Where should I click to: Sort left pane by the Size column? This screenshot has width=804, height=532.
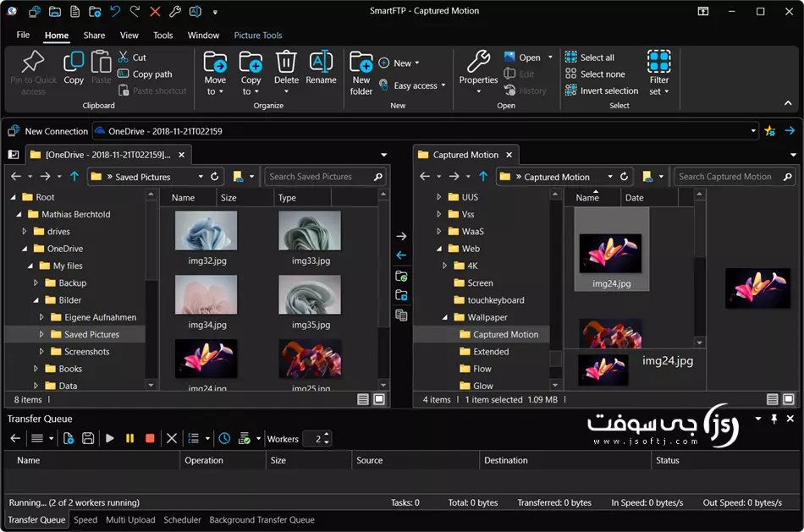click(x=244, y=198)
